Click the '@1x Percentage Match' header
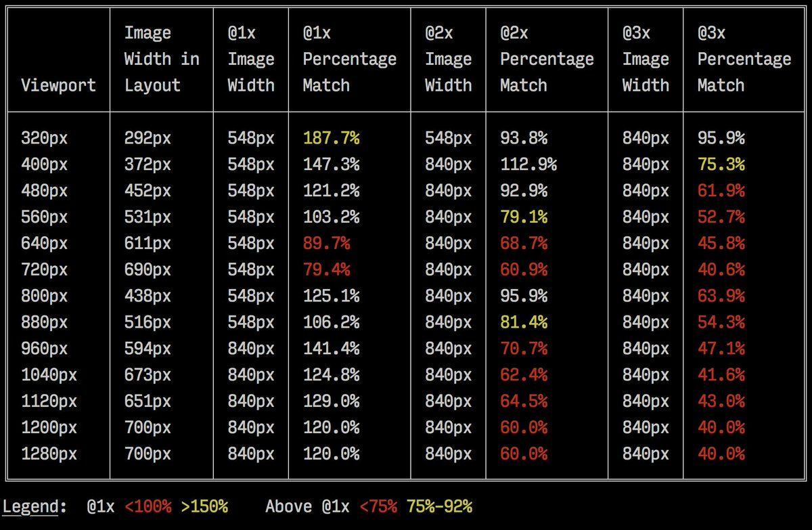Image resolution: width=812 pixels, height=530 pixels. 349,59
